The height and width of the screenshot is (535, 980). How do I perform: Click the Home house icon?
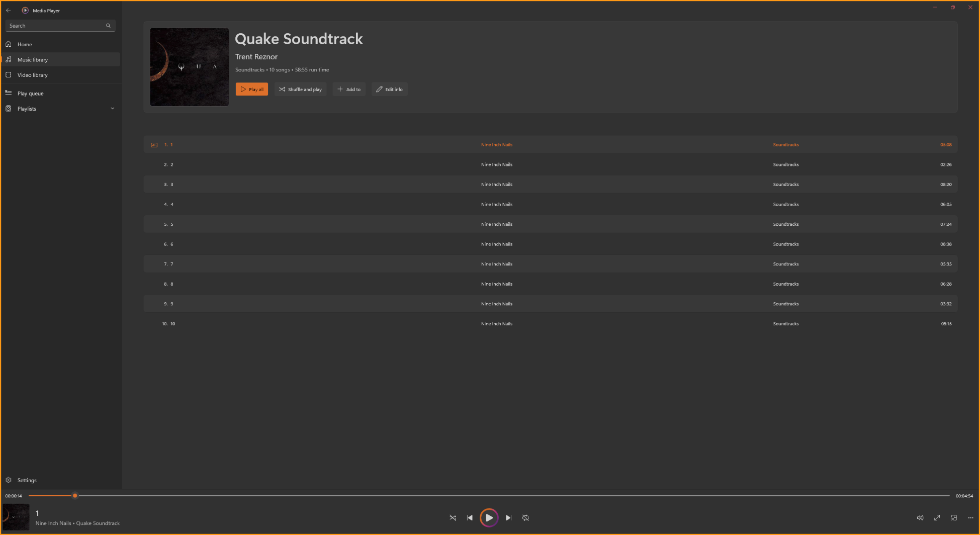9,44
